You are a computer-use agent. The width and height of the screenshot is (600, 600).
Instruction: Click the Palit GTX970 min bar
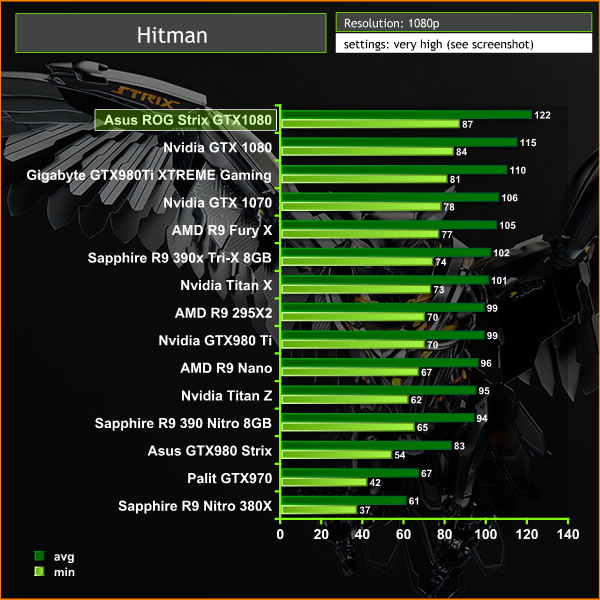(x=324, y=482)
